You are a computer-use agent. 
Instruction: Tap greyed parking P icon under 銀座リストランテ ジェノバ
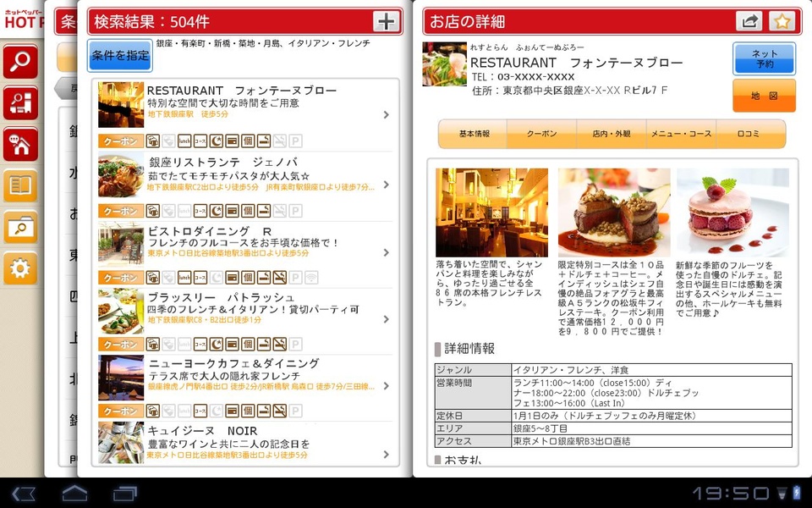[295, 211]
